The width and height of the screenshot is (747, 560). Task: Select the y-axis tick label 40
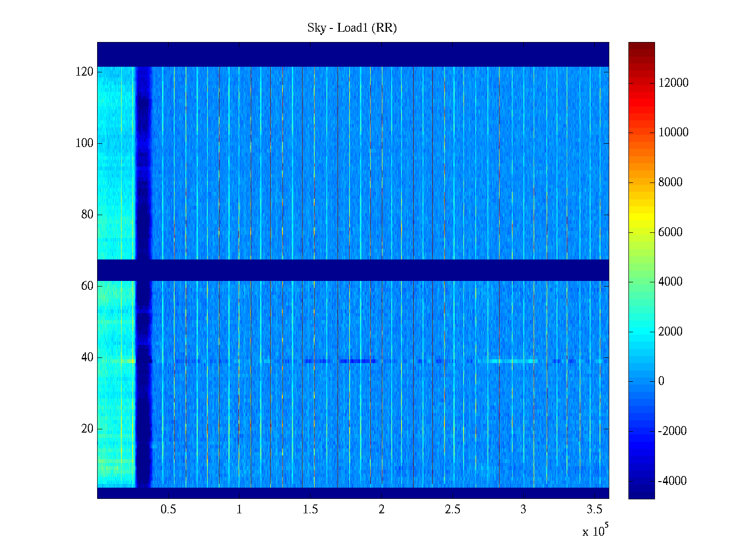pyautogui.click(x=87, y=357)
